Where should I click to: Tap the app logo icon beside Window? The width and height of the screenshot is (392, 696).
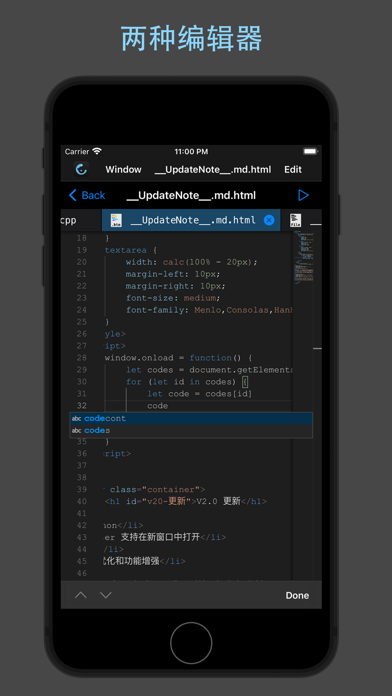81,169
